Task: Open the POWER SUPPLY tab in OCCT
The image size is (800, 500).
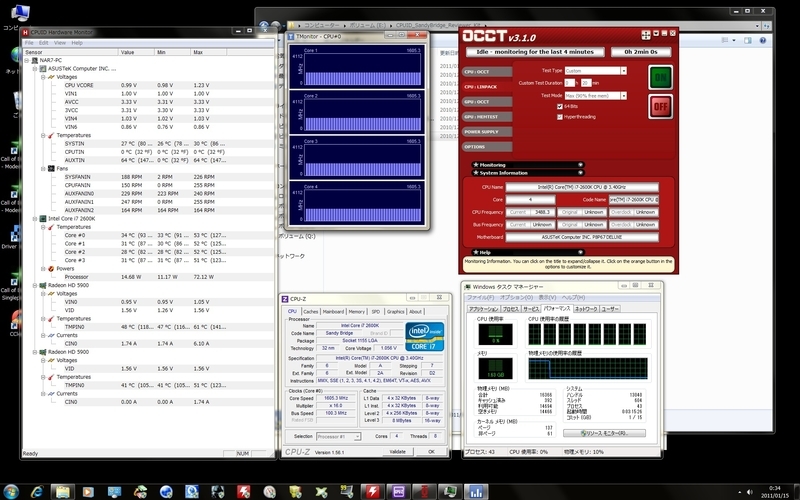Action: (487, 132)
